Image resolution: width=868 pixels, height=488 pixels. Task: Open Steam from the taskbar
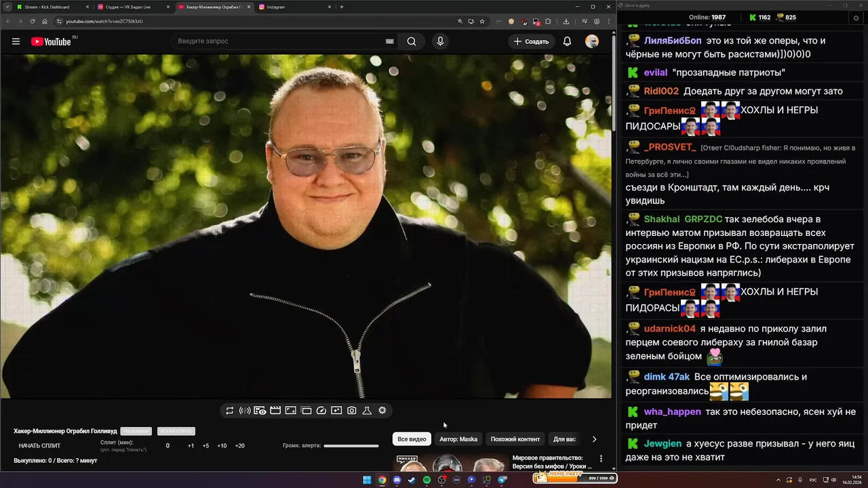[x=412, y=480]
